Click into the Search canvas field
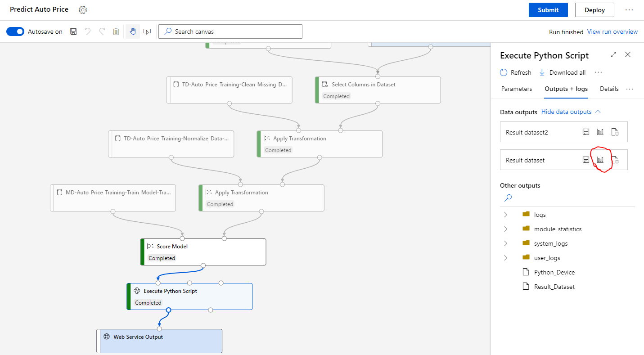This screenshot has width=644, height=355. tap(230, 31)
